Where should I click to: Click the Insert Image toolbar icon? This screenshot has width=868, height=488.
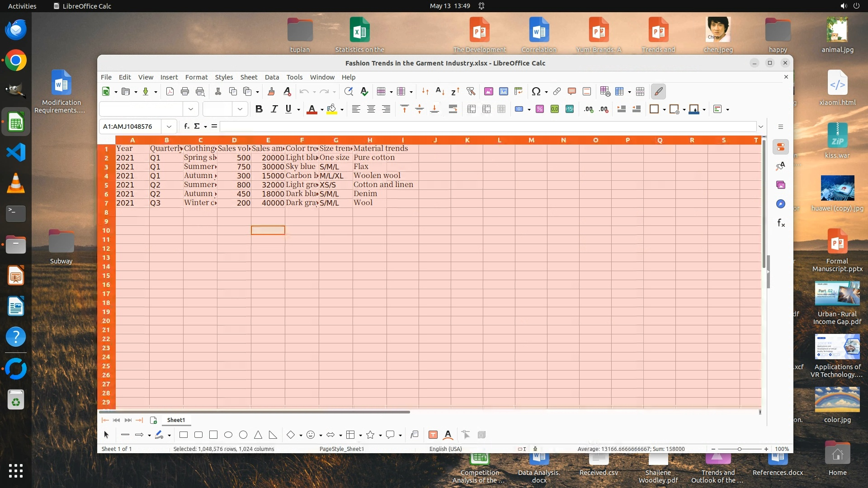coord(489,92)
